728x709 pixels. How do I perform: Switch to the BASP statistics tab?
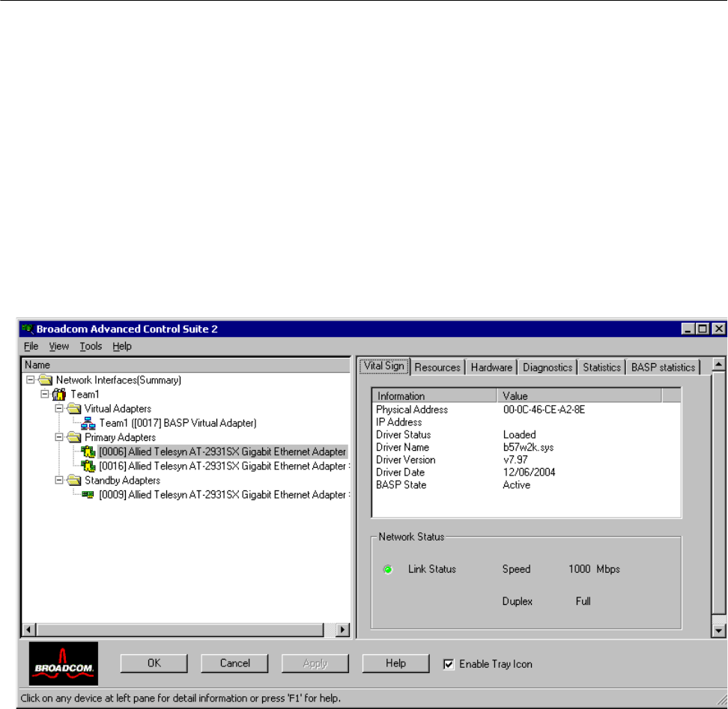point(663,367)
